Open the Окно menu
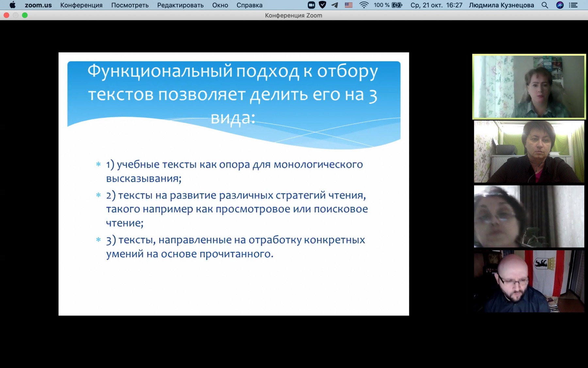 pos(220,5)
